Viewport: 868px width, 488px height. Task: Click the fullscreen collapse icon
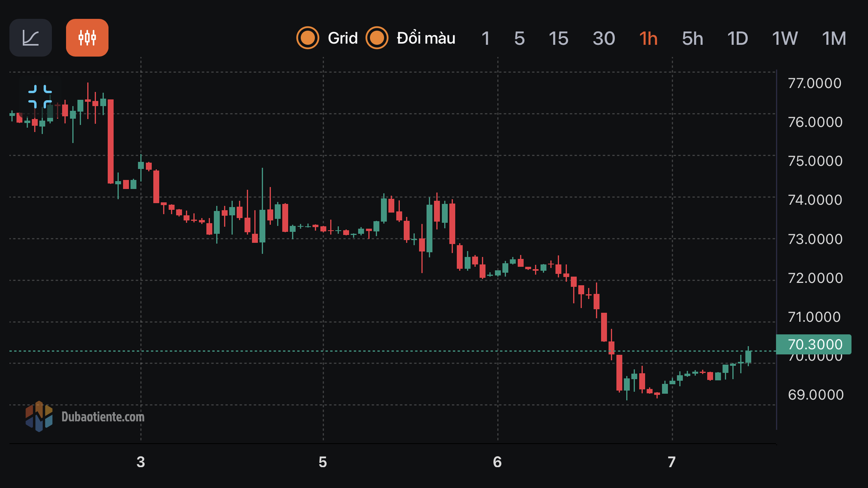40,96
